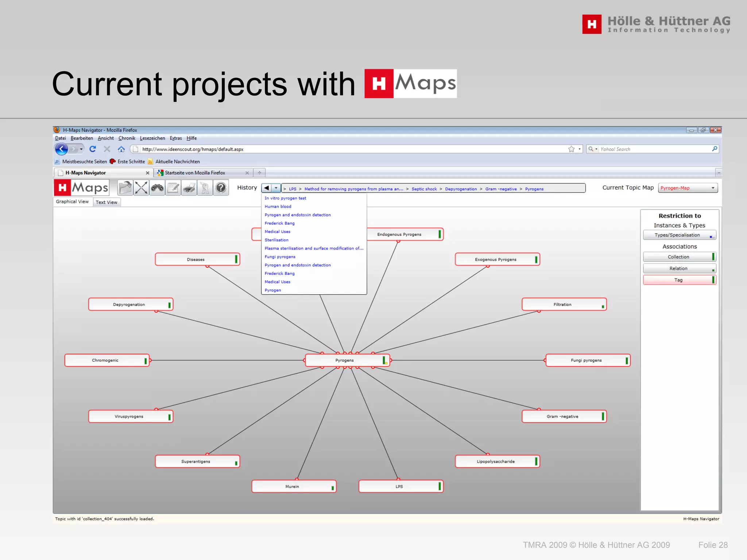
Task: Open the Current Topic Map Pyrogen-Map dropdown
Action: (x=688, y=188)
